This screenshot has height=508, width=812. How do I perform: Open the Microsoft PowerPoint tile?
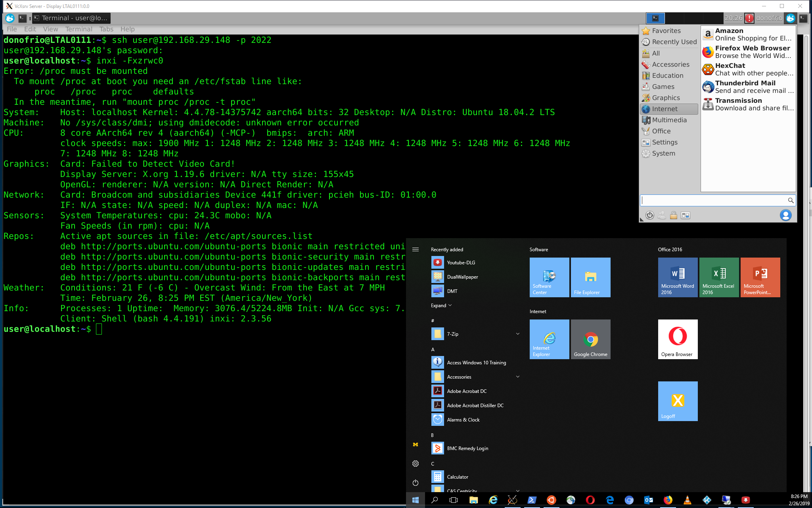(x=760, y=277)
